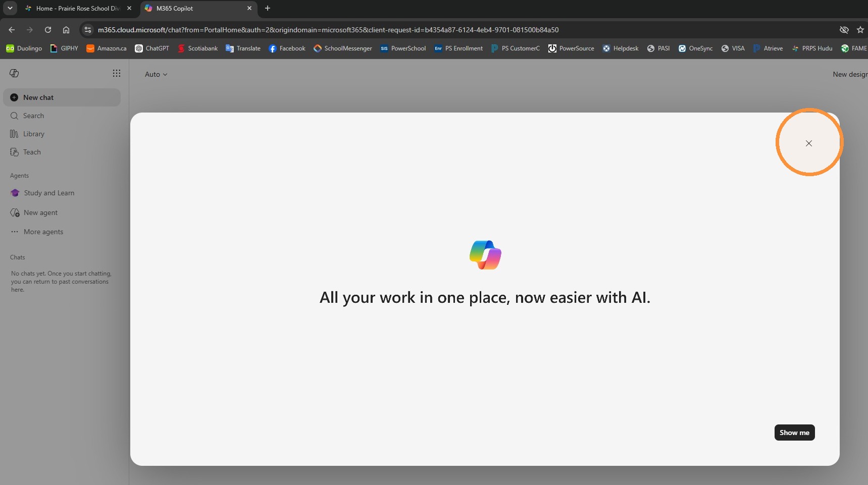868x485 pixels.
Task: Open the browser tab list chevron
Action: click(x=10, y=8)
